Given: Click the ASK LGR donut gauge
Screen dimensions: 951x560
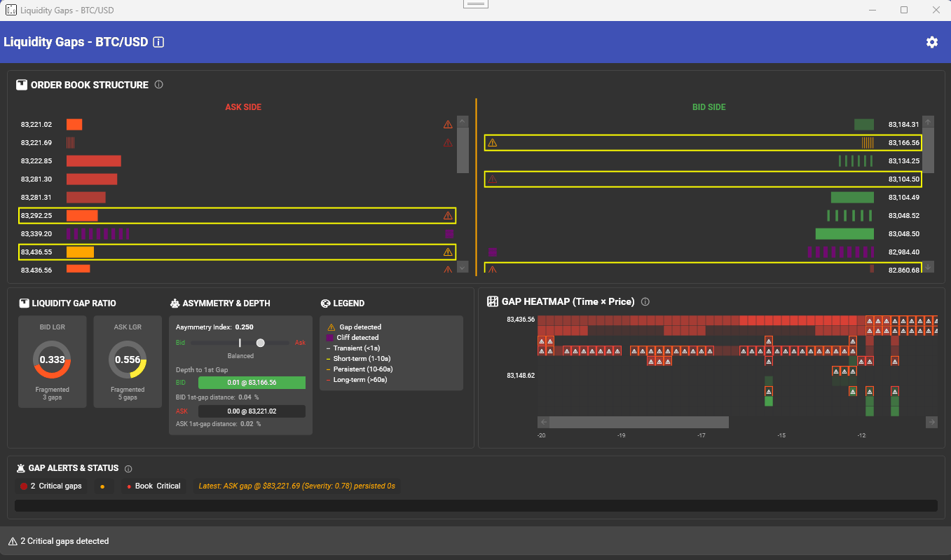Looking at the screenshot, I should tap(128, 360).
